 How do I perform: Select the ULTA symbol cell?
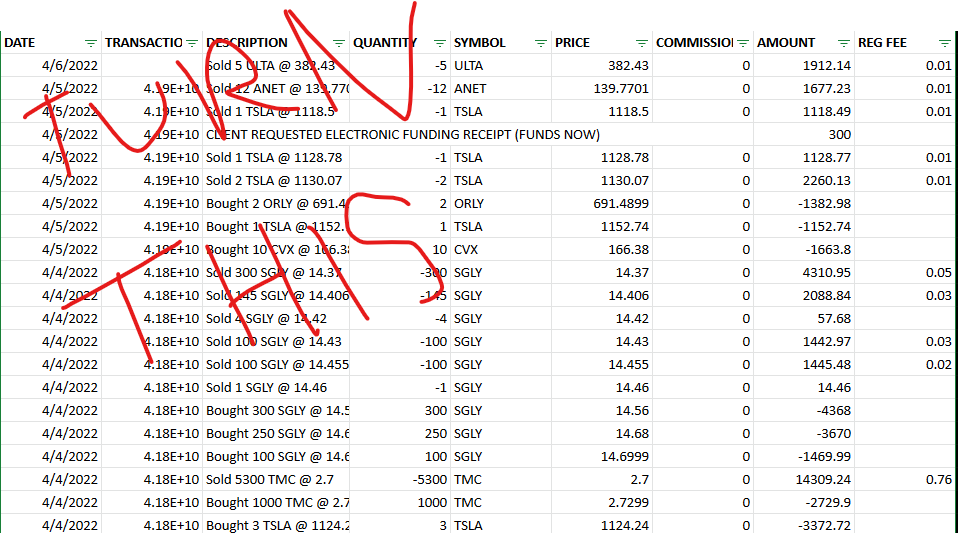click(501, 65)
